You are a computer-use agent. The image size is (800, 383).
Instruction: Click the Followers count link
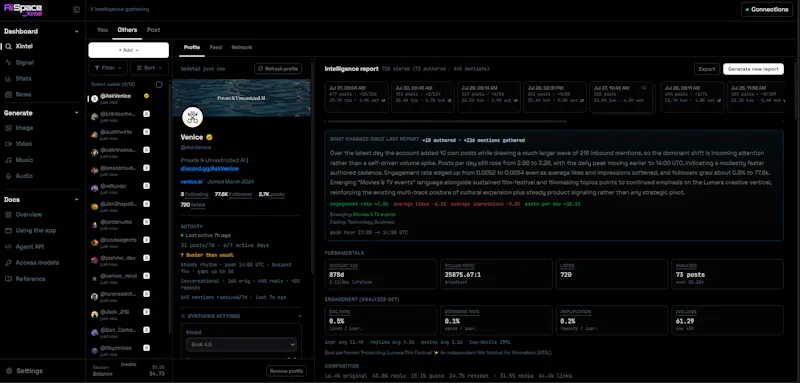tap(233, 194)
